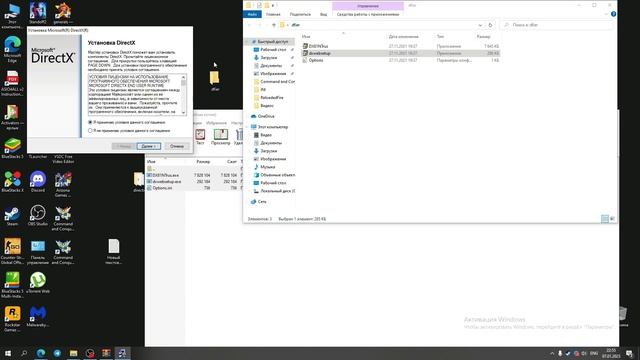Open the Файл tab in Explorer
The width and height of the screenshot is (640, 360).
click(252, 14)
